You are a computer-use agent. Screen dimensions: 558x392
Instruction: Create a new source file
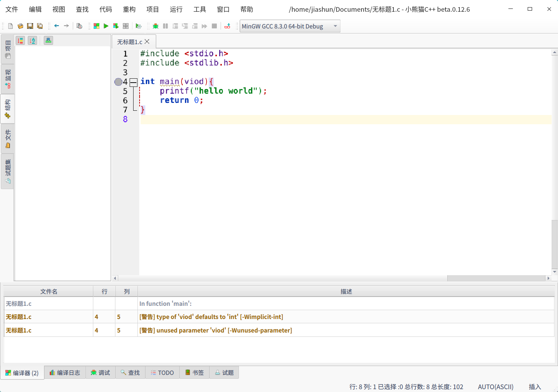pyautogui.click(x=10, y=26)
